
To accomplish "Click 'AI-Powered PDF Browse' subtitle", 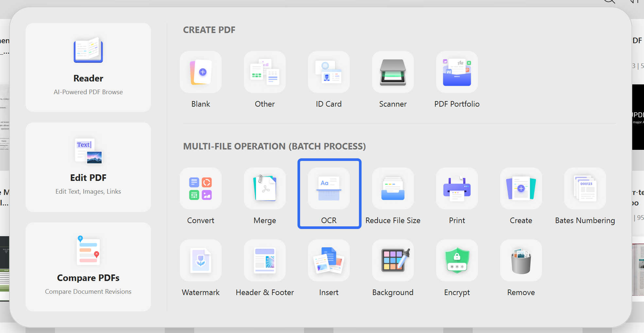I will click(88, 92).
